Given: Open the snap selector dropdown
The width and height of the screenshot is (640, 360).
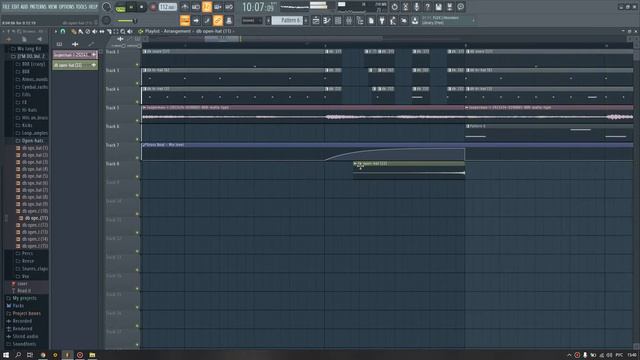Looking at the screenshot, I should [251, 20].
